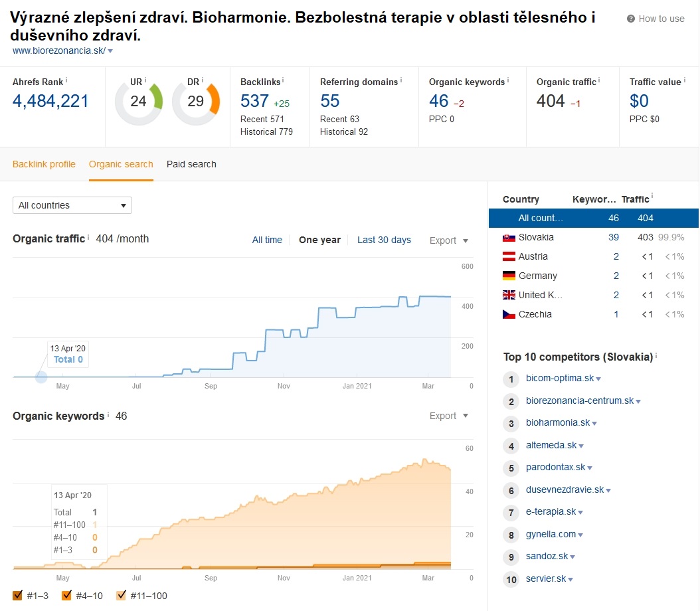This screenshot has width=700, height=611.
Task: Expand dropdown arrow beside bioharmonia.sk
Action: pyautogui.click(x=594, y=424)
